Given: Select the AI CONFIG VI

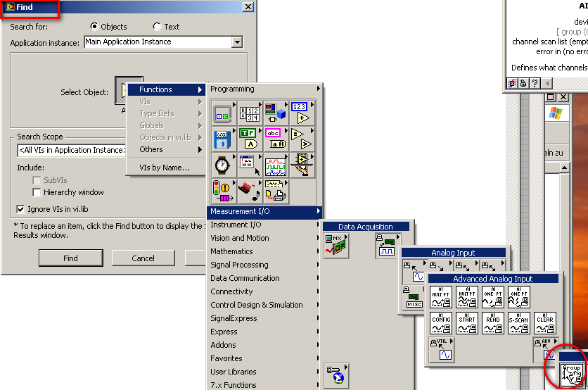Looking at the screenshot, I should [441, 323].
